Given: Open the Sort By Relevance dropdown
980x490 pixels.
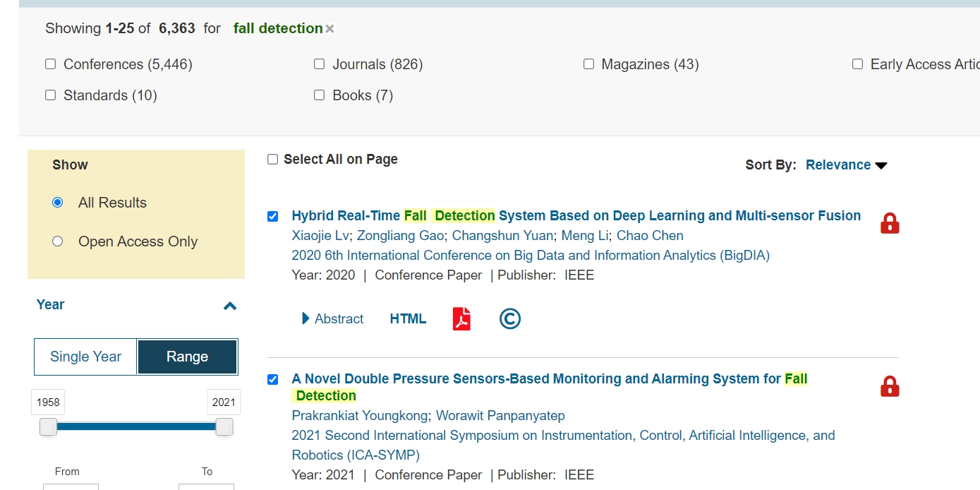Looking at the screenshot, I should [x=846, y=165].
